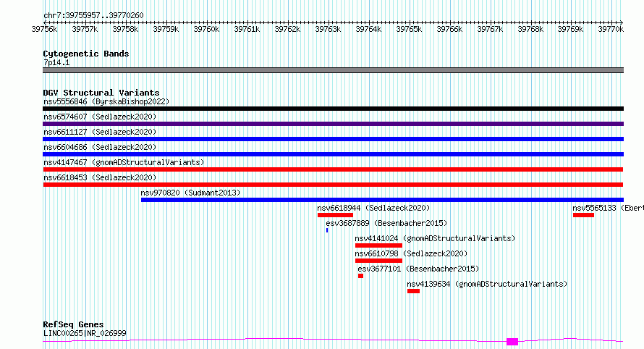Open the red nsv6610798 Sedlazeck2020 bar
644x349 pixels.
click(x=378, y=261)
